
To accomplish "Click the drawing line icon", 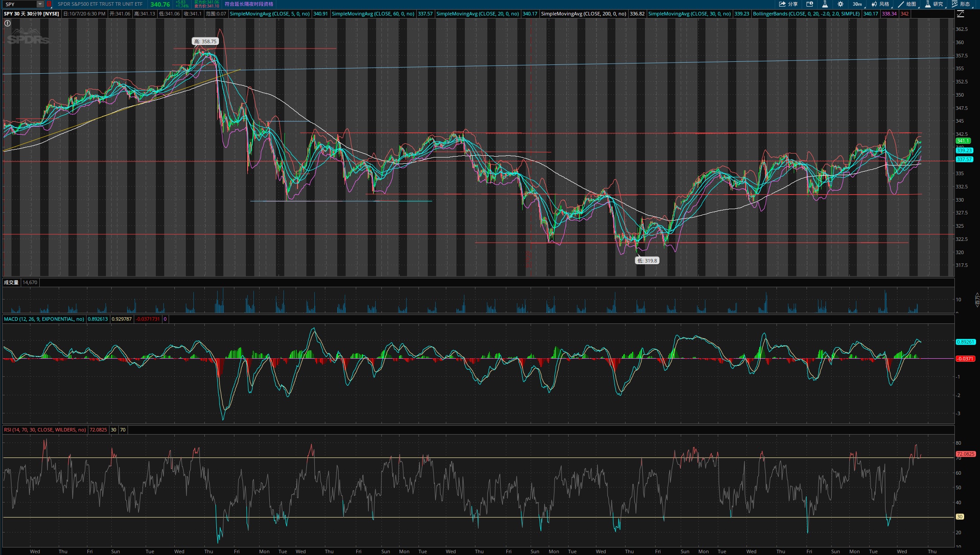I will click(x=901, y=4).
